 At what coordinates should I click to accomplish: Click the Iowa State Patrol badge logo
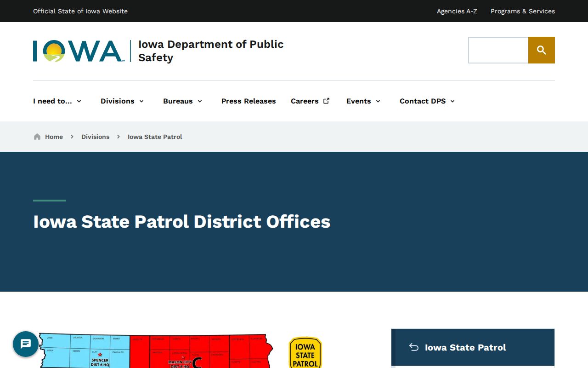click(305, 352)
